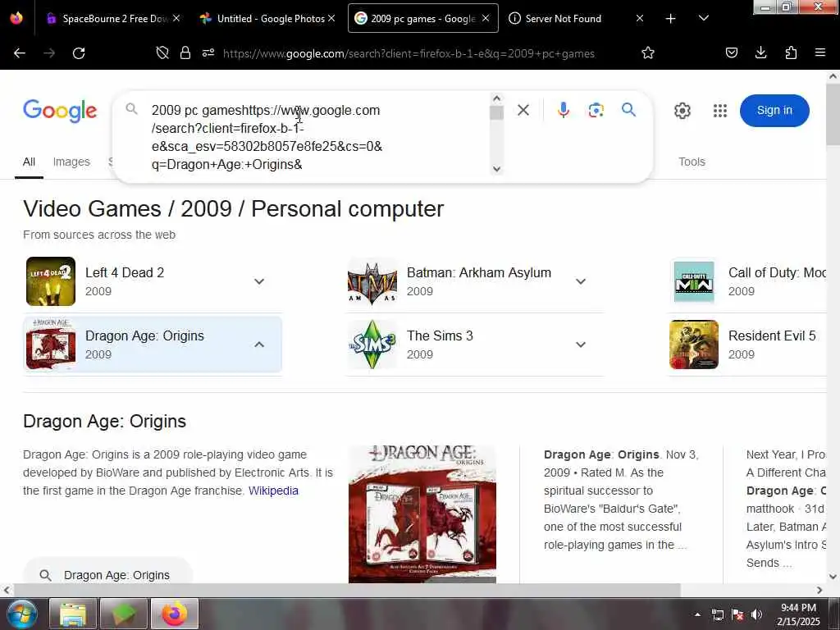Image resolution: width=840 pixels, height=630 pixels.
Task: Expand The Sims 3 entry
Action: (x=581, y=345)
